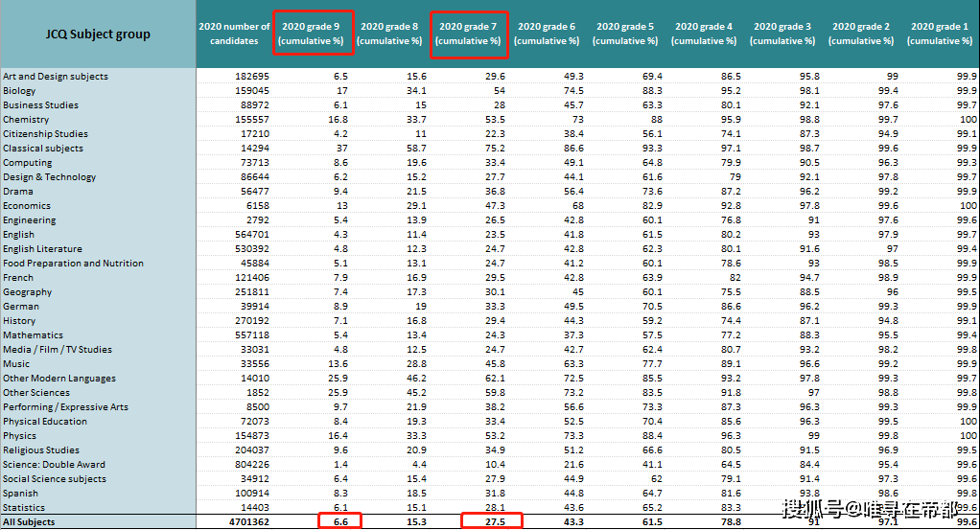Select the Engineering row label
This screenshot has width=980, height=530.
click(30, 220)
